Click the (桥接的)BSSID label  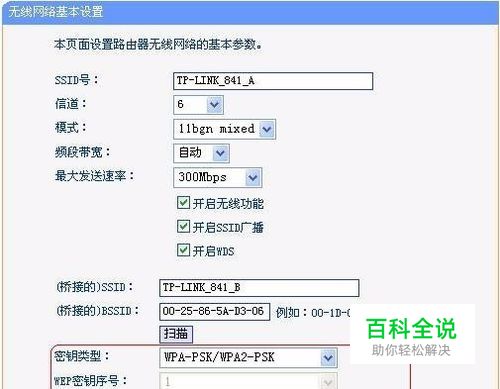[x=97, y=311]
